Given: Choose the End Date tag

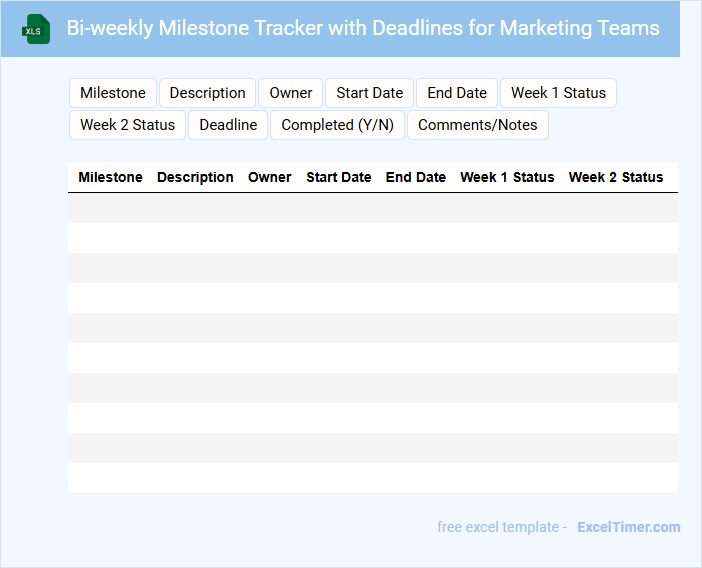Looking at the screenshot, I should pos(457,93).
